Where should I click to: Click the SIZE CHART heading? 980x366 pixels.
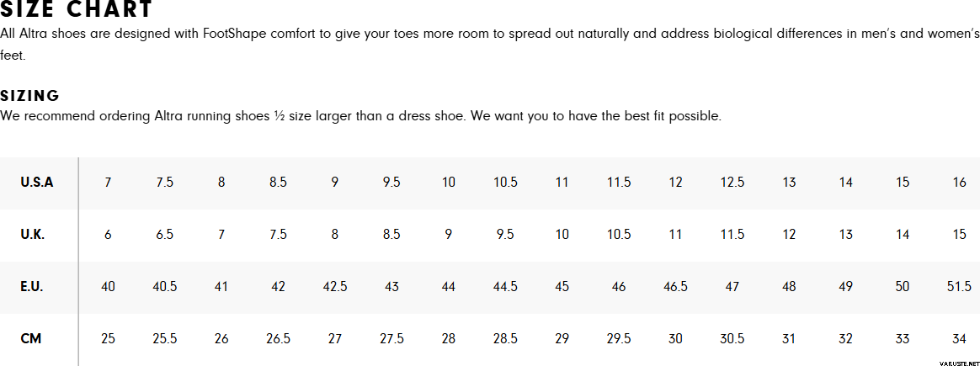pos(77,10)
